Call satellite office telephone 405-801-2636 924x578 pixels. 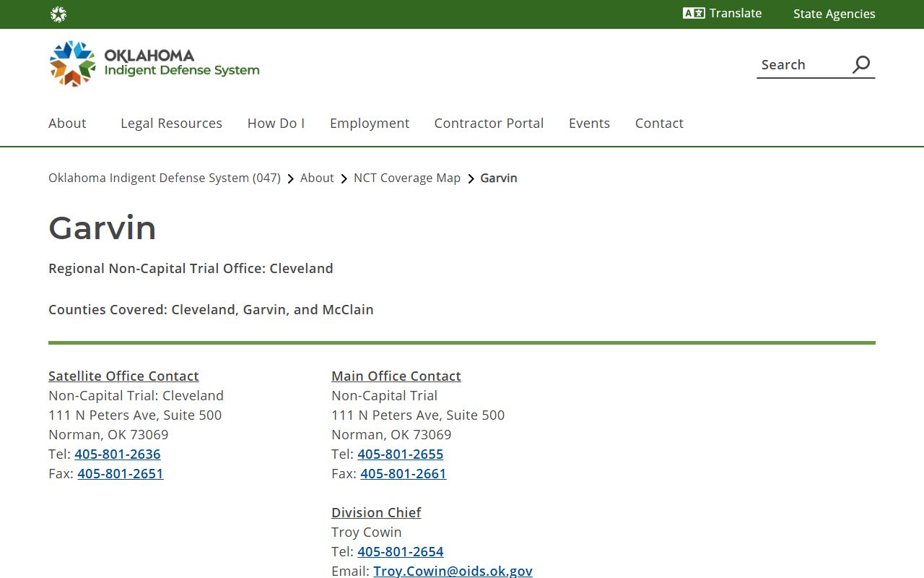(x=118, y=454)
